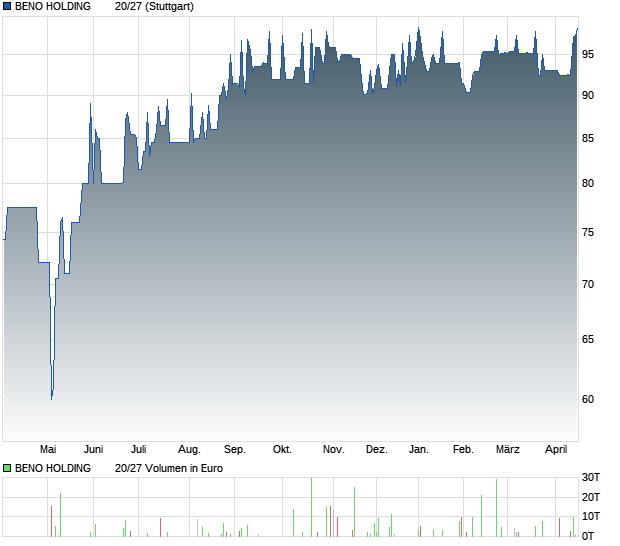Select the 'Okt.' month axis label
620x546 pixels.
[x=282, y=449]
